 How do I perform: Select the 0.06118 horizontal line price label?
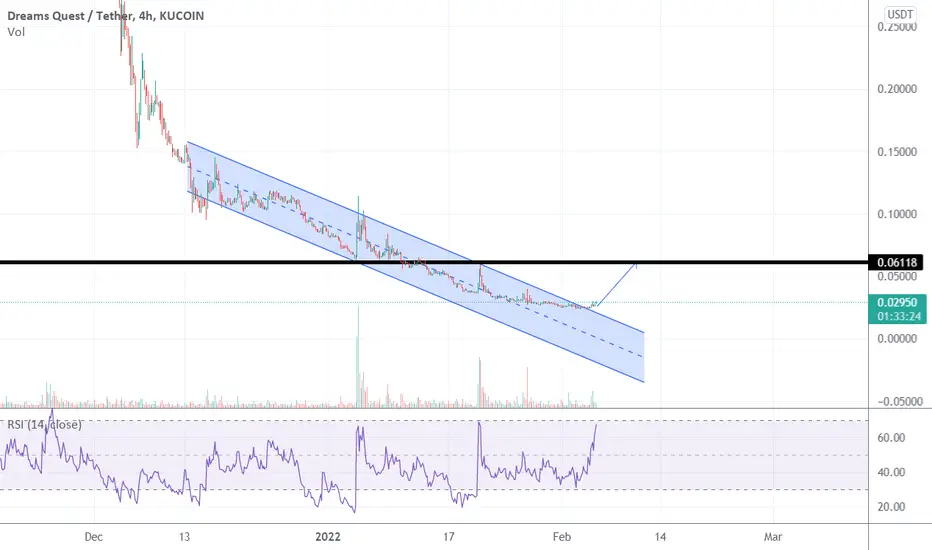click(x=896, y=262)
